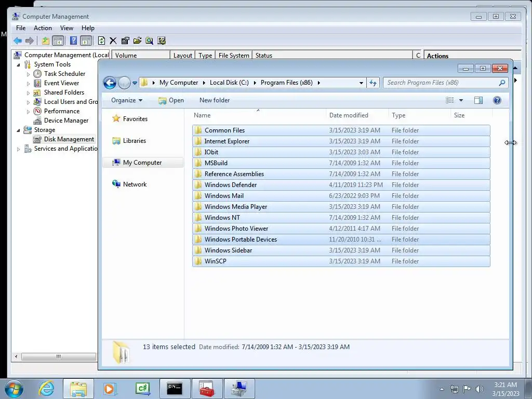Image resolution: width=532 pixels, height=399 pixels.
Task: Click the horizontal scrollbar in the console tree
Action: point(59,356)
